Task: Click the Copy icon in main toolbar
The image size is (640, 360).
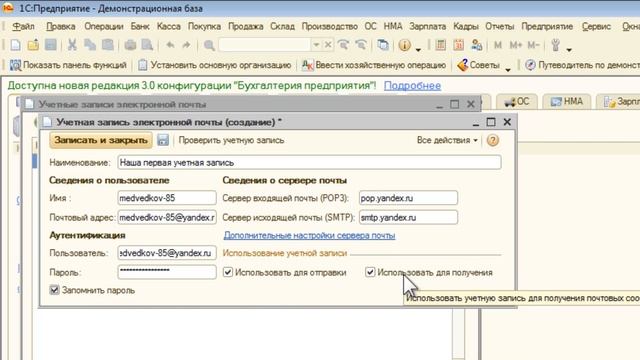Action: pos(90,45)
